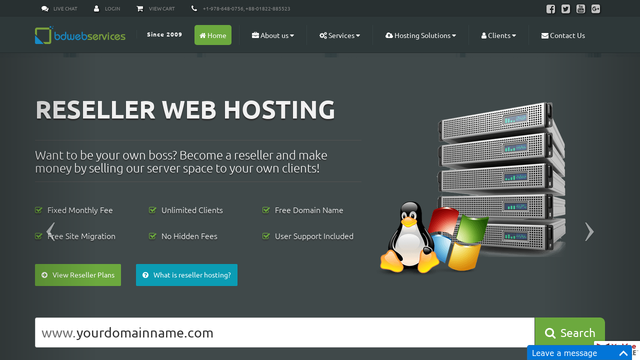The height and width of the screenshot is (360, 640).
Task: Open the Hosting Solutions dropdown menu
Action: pos(420,36)
